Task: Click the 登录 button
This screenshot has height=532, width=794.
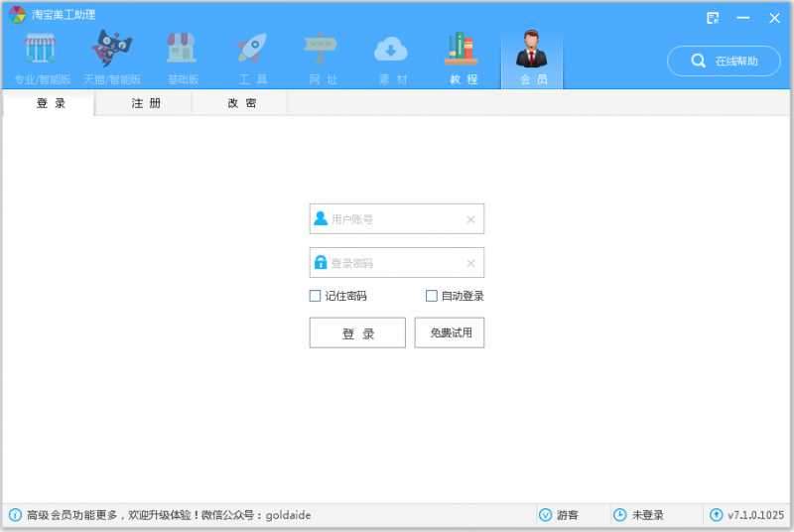Action: click(357, 333)
